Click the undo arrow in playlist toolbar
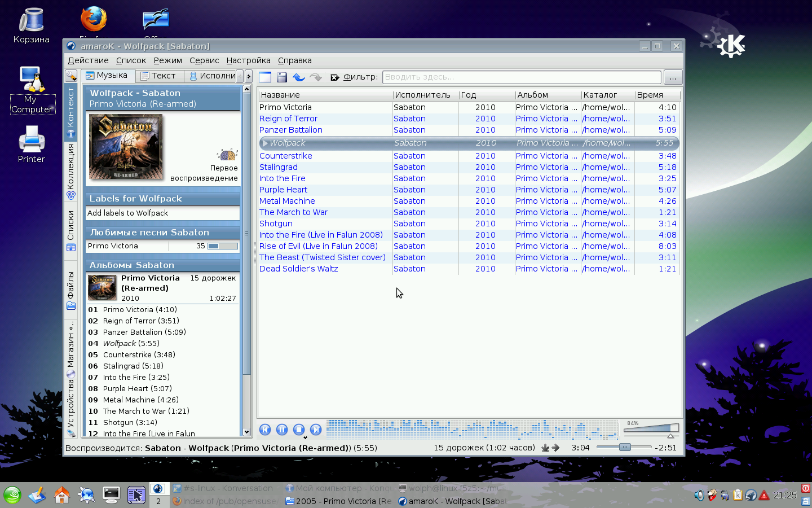Screen dimensions: 812x508 (299, 77)
